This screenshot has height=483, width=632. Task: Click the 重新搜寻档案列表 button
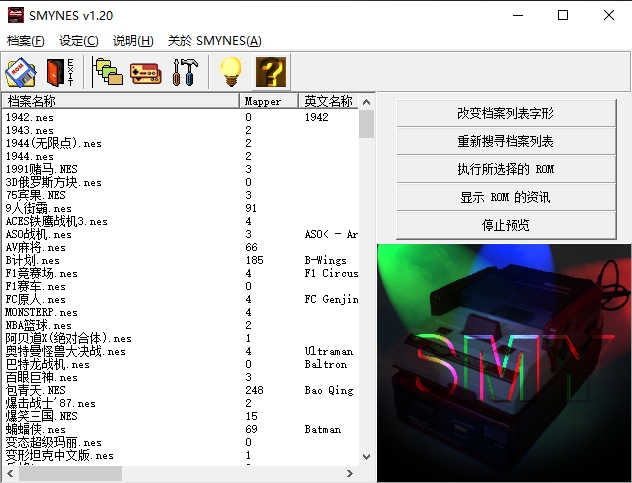point(505,142)
